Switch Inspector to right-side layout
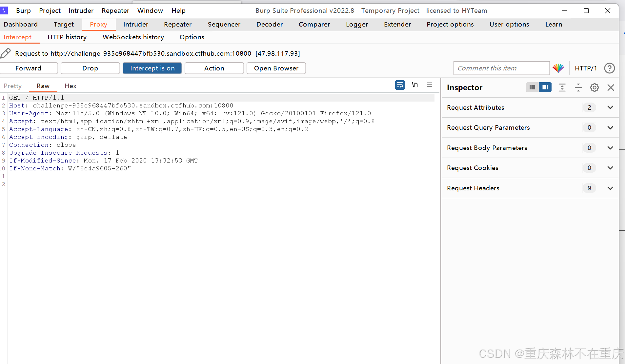 [x=545, y=87]
